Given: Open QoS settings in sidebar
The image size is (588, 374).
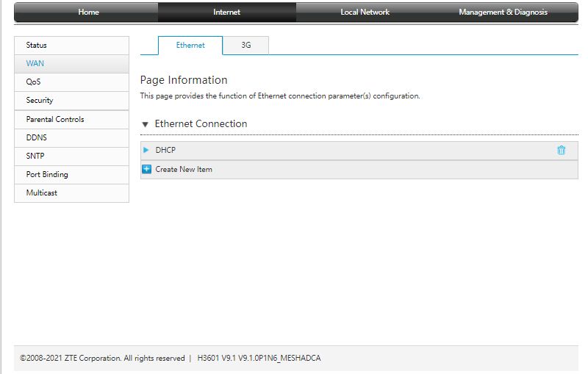Looking at the screenshot, I should (x=71, y=82).
